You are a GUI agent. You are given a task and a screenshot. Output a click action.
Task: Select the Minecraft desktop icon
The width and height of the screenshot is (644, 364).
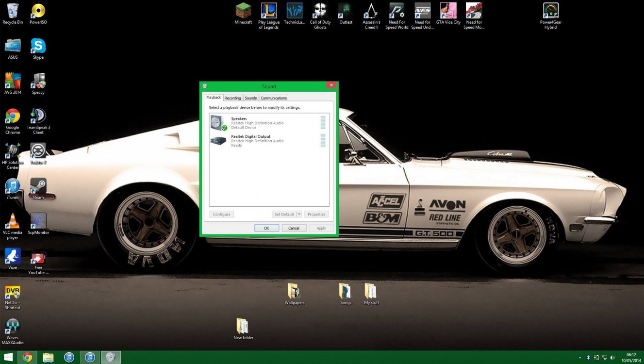point(244,14)
